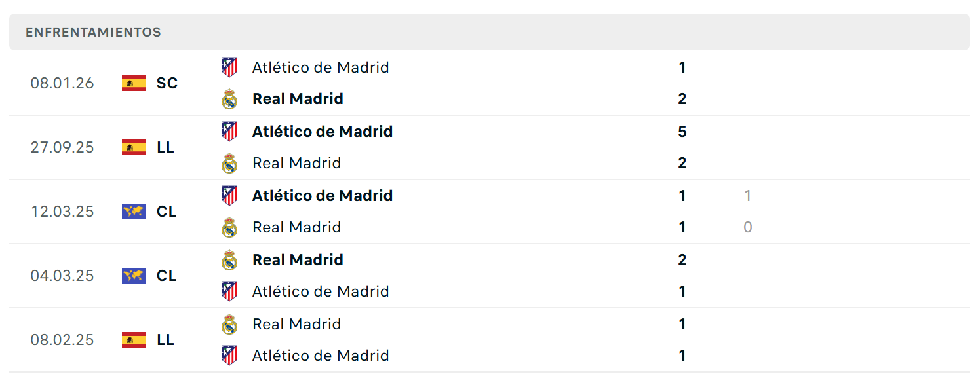Click Real Madrid crest in 04.03.25 match

pyautogui.click(x=229, y=260)
